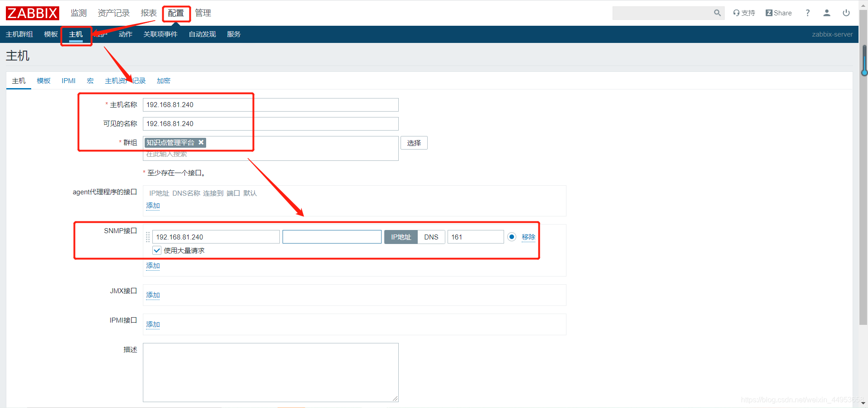The height and width of the screenshot is (408, 868).
Task: Add an IPMI interface via 添加
Action: 153,324
